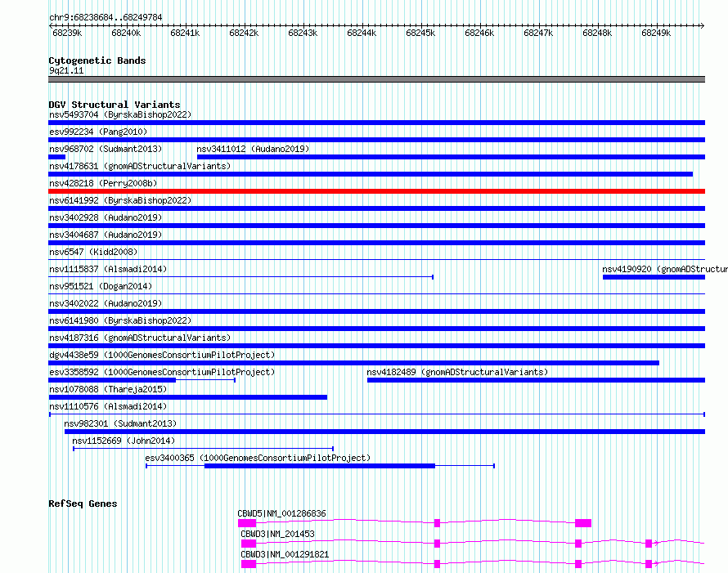Click the nsv968702 short blue bar
Viewport: 728px width, 573px height.
point(56,157)
